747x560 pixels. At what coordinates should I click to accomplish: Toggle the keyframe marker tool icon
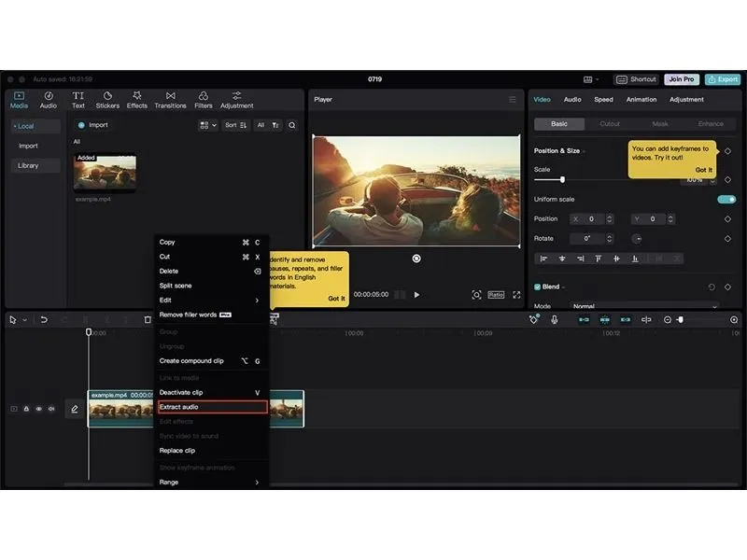pos(534,319)
